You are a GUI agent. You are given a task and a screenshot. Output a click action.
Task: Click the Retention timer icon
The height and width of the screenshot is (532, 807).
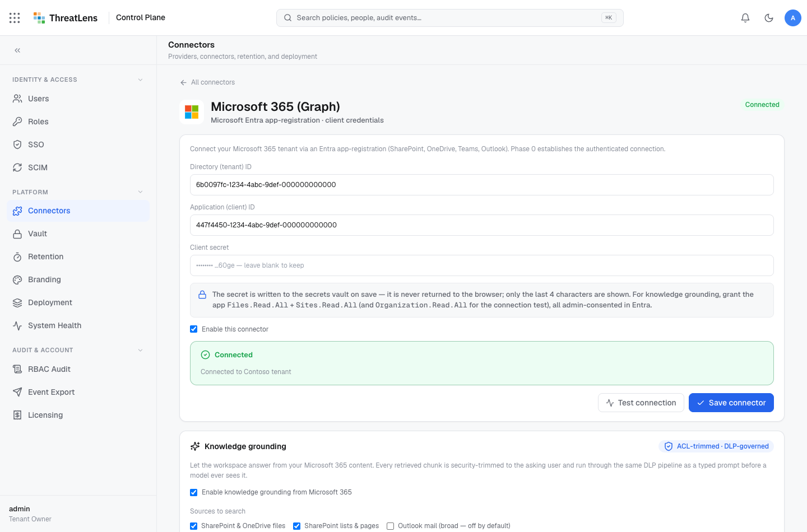(17, 257)
